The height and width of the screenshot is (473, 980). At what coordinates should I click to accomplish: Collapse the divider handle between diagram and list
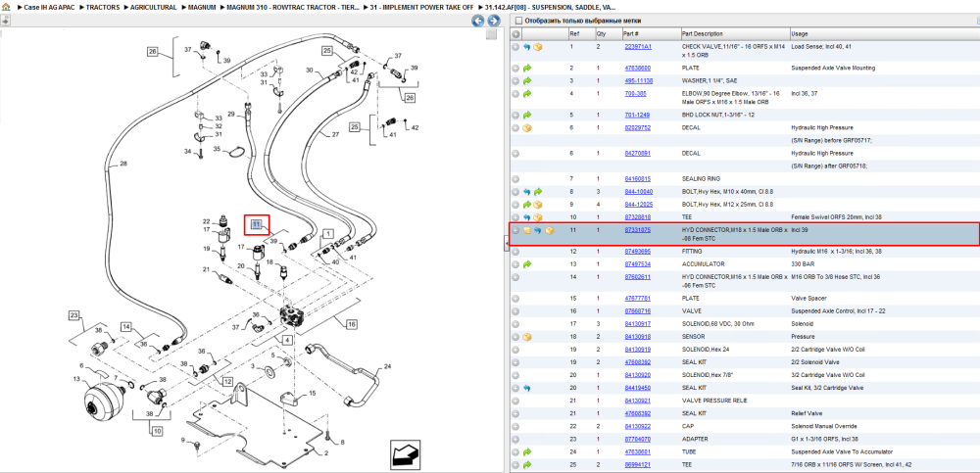(507, 246)
